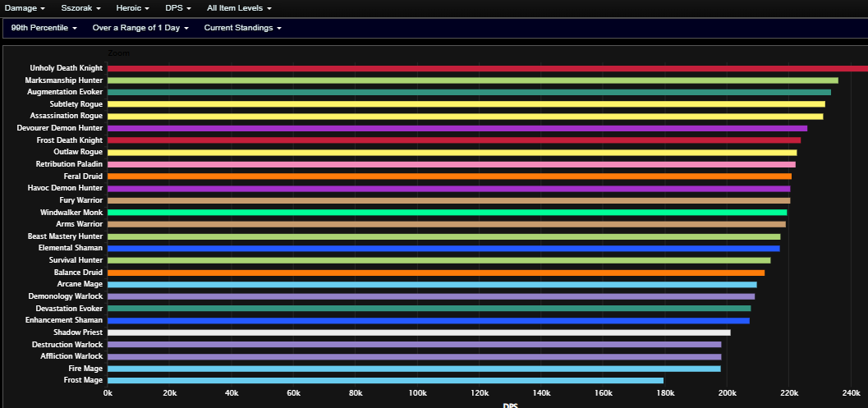868x408 pixels.
Task: Click the Feral Druid orange bar
Action: 449,176
